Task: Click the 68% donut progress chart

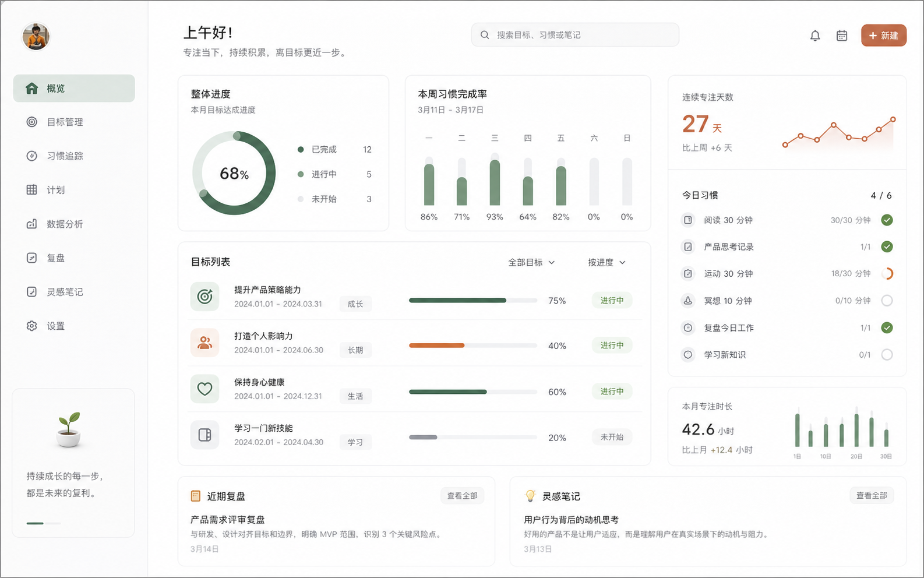Action: pos(234,173)
